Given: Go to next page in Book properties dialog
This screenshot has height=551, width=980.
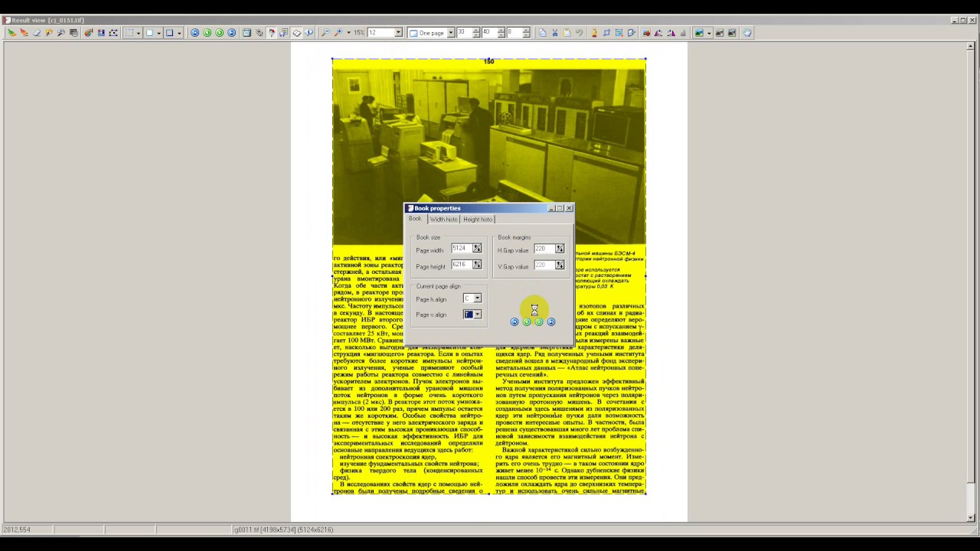Looking at the screenshot, I should (539, 322).
